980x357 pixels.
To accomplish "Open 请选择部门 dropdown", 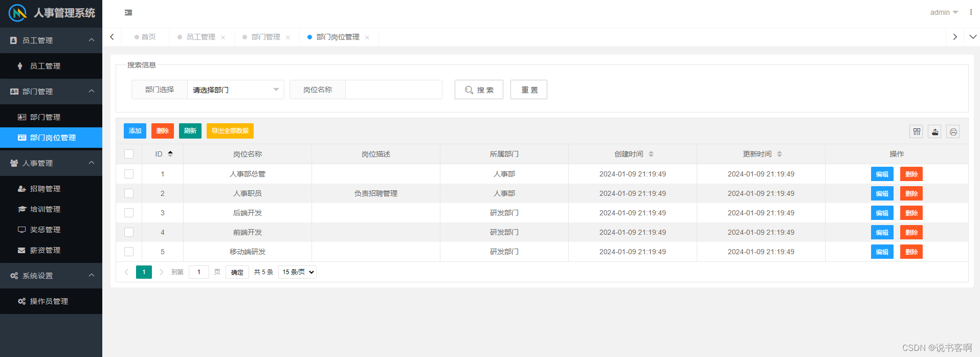I will pos(236,90).
